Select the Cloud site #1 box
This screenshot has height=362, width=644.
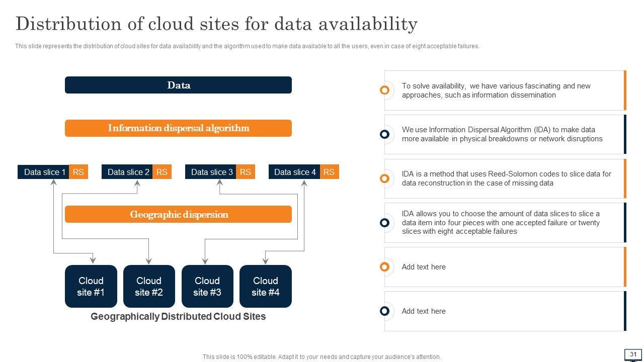coord(91,286)
